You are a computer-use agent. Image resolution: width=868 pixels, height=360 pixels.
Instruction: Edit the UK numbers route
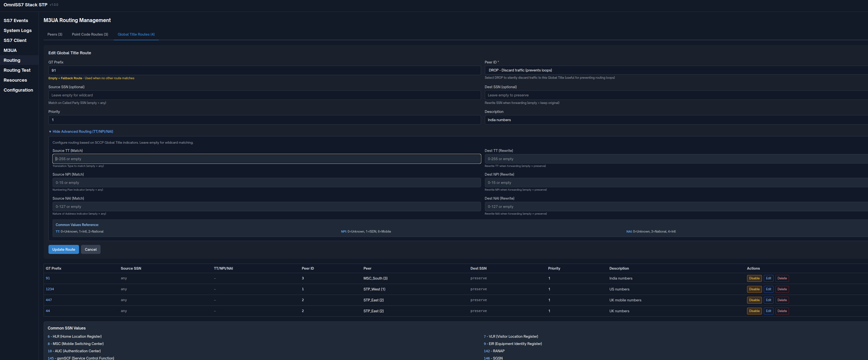point(768,311)
